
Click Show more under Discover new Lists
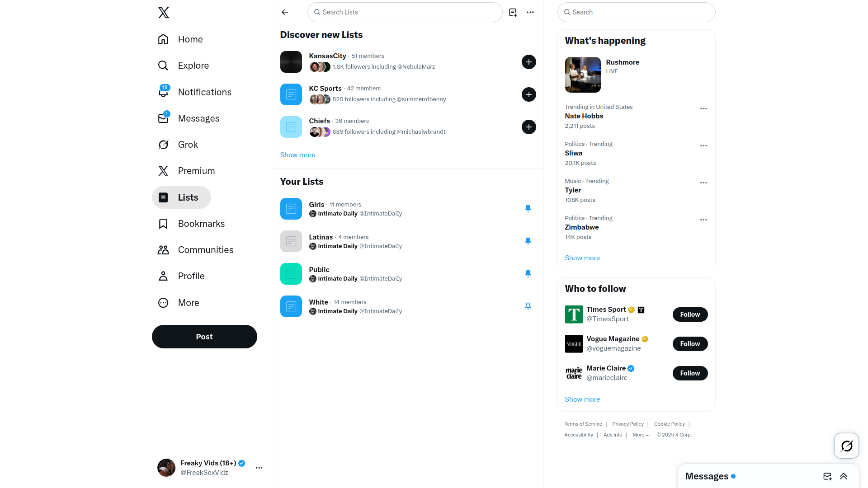pos(297,155)
